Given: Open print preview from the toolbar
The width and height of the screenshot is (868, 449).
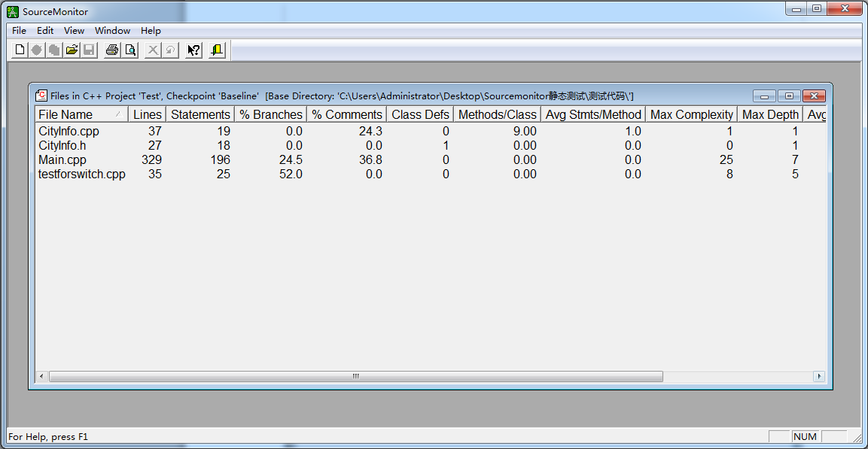Looking at the screenshot, I should (x=129, y=49).
